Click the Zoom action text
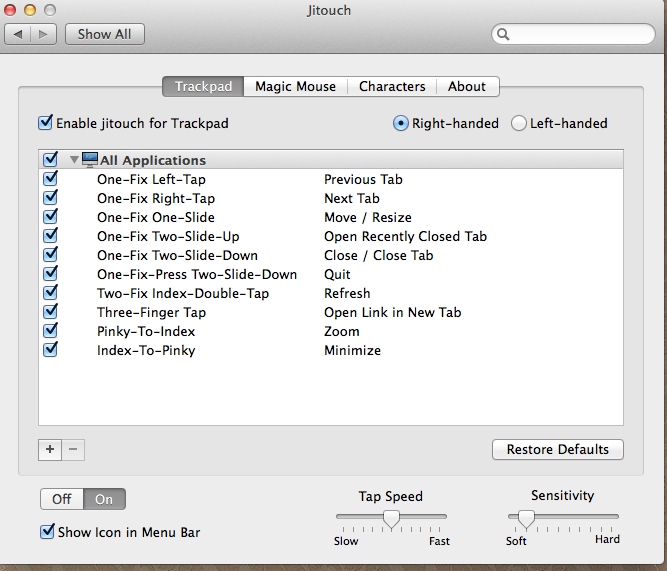 tap(342, 331)
